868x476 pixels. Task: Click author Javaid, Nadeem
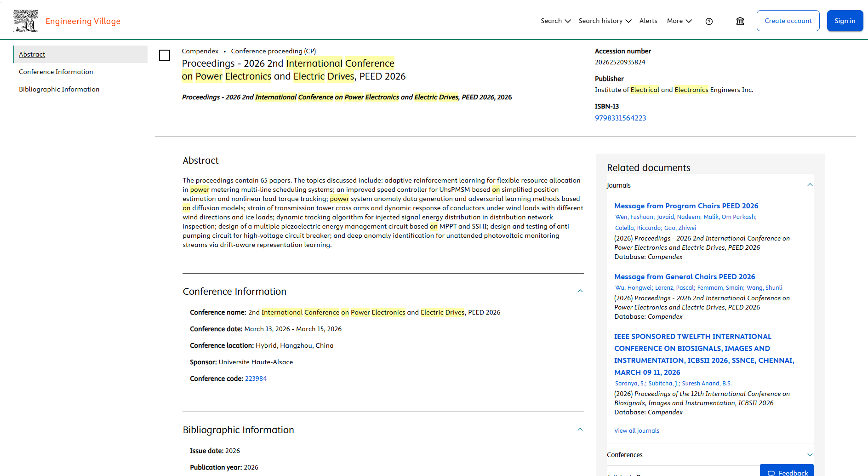click(x=679, y=217)
